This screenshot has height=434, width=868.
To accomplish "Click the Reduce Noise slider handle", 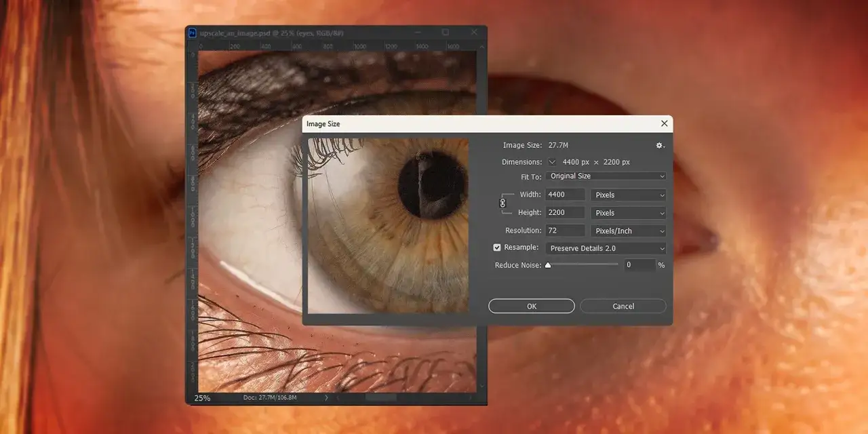I will 548,265.
